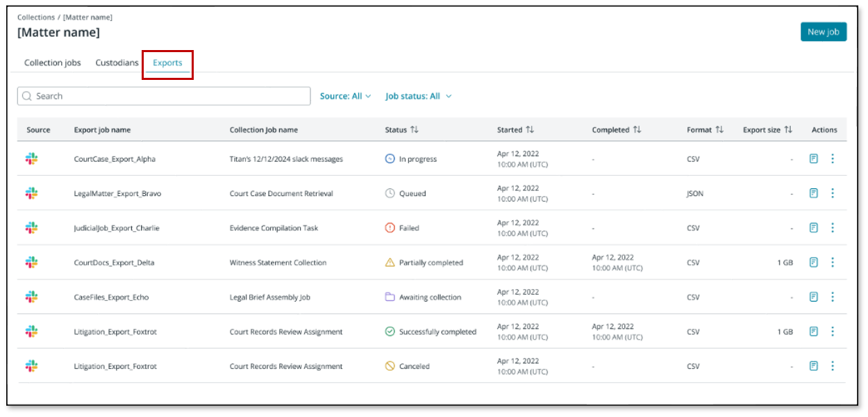Navigate to Collections breadcrumb link
Image resolution: width=868 pixels, height=417 pixels.
[35, 17]
